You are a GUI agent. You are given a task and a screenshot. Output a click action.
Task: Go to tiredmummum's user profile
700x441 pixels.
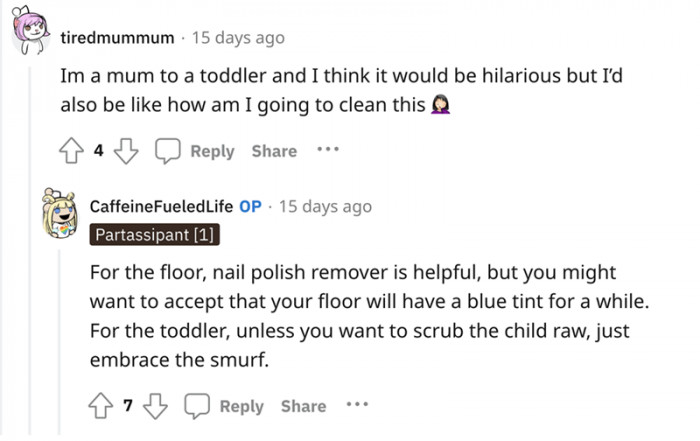117,38
